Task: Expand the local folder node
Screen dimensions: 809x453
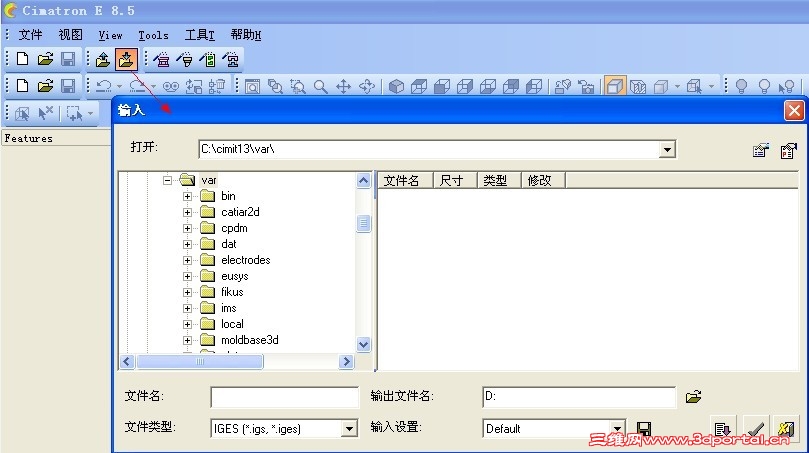Action: click(x=187, y=324)
